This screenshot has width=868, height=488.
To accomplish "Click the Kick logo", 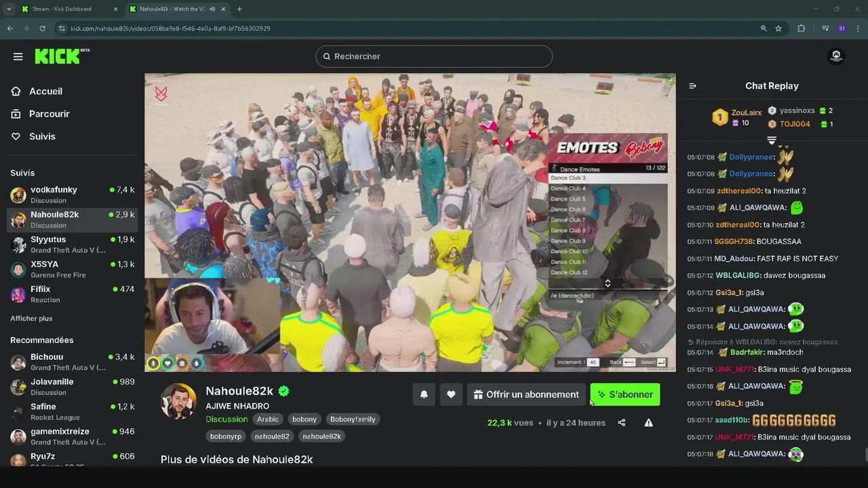I will coord(62,56).
